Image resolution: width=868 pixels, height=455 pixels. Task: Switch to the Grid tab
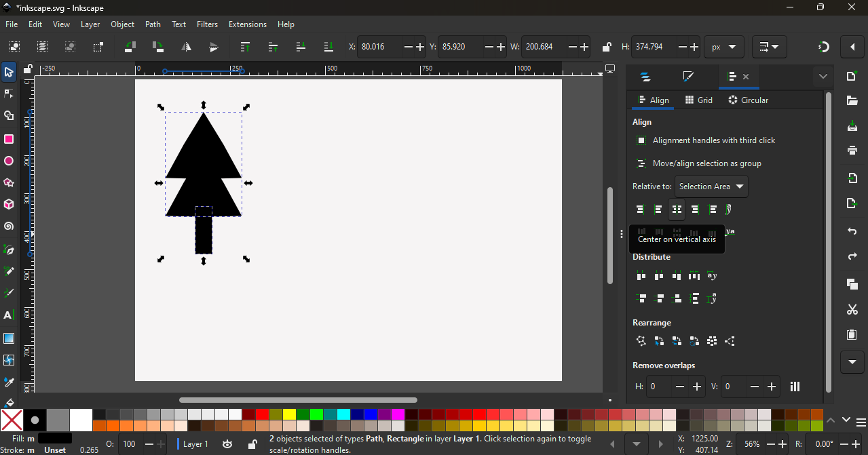point(699,100)
